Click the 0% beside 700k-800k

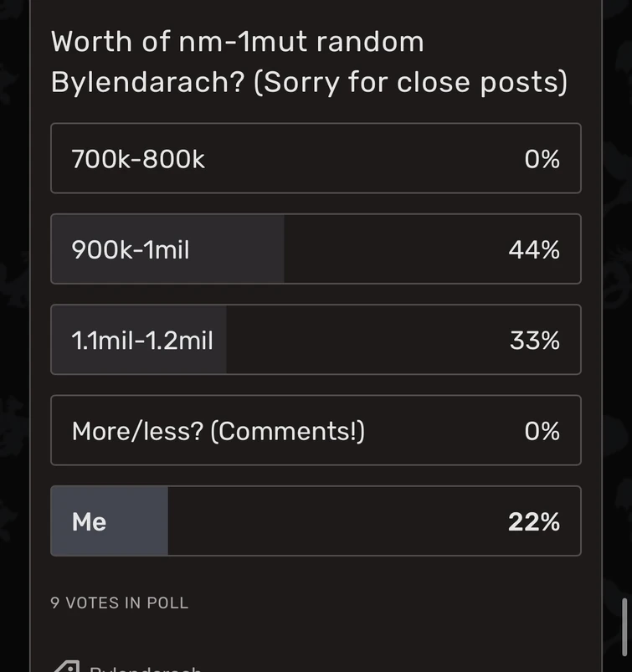542,159
